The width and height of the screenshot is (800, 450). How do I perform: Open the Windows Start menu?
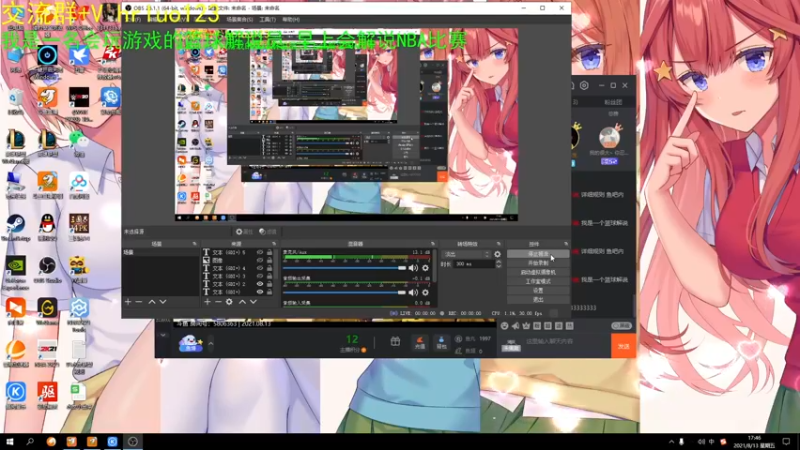10,442
